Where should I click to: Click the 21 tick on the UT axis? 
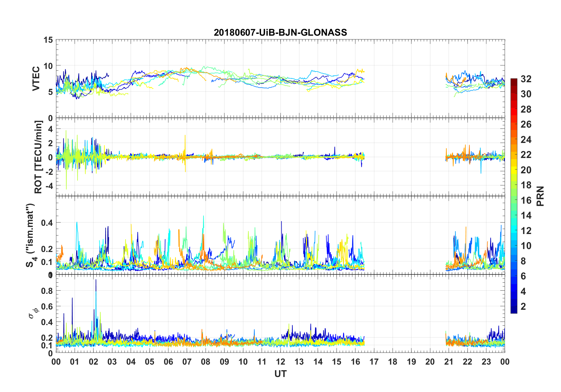click(x=449, y=362)
